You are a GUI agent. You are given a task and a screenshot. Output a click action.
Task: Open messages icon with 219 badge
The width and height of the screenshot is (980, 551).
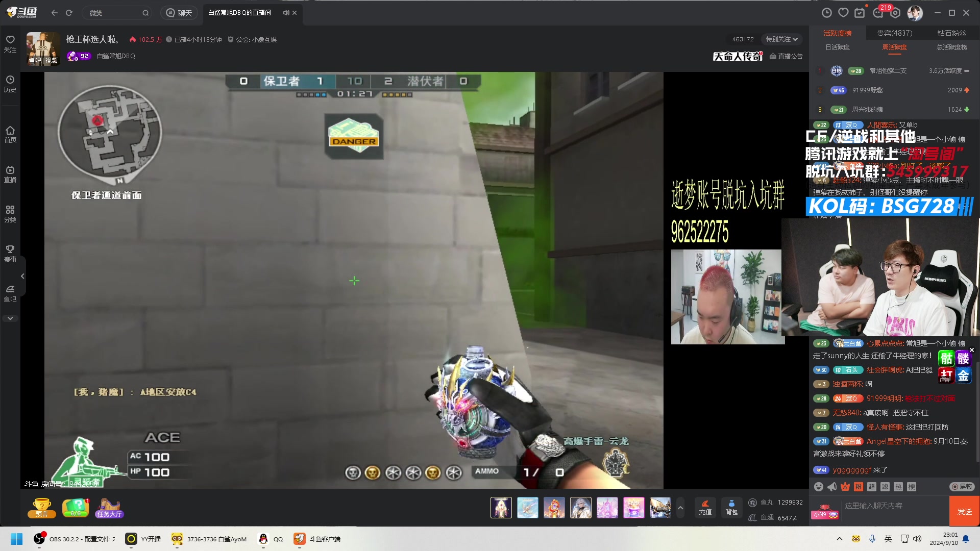point(879,12)
